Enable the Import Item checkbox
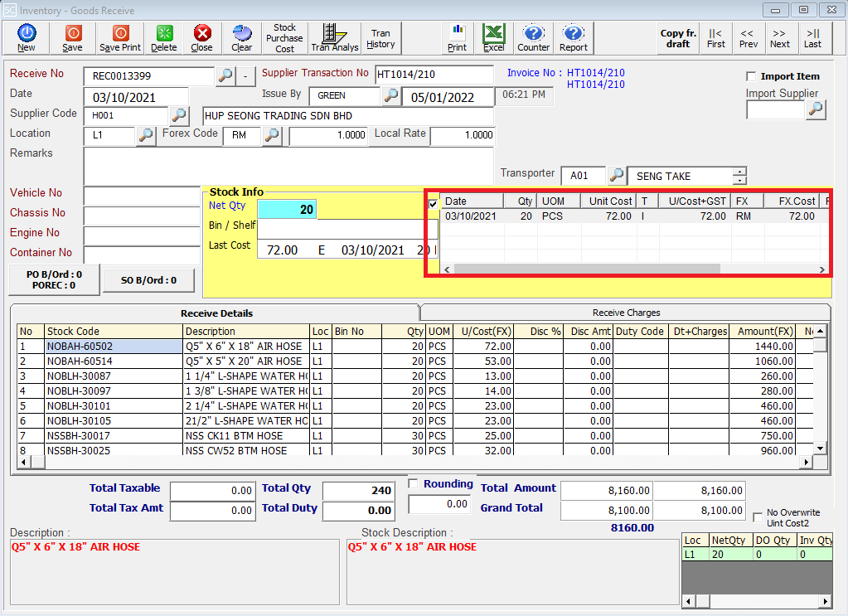Screen dimensions: 848x616 pyautogui.click(x=751, y=76)
